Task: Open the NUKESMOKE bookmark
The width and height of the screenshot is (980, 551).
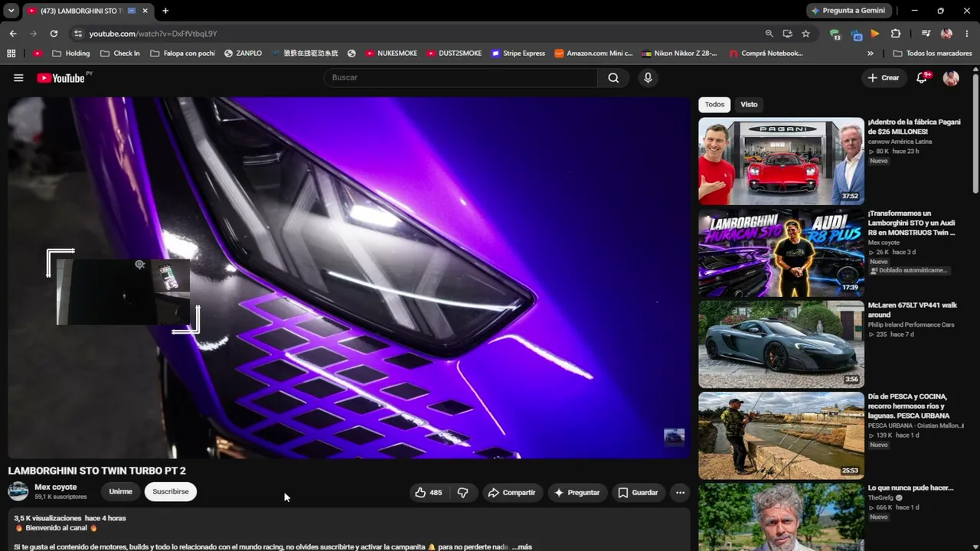Action: [391, 54]
